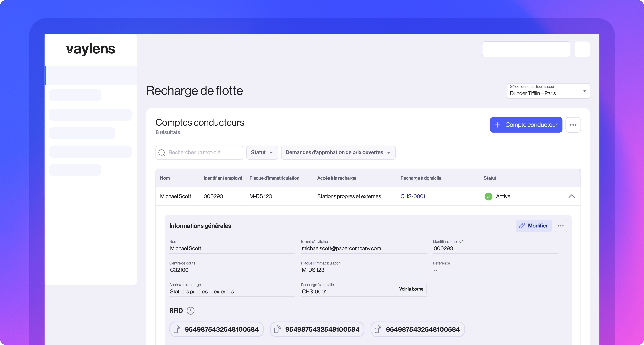Open the ellipsis menu beside Modifier
644x345 pixels.
coord(561,226)
